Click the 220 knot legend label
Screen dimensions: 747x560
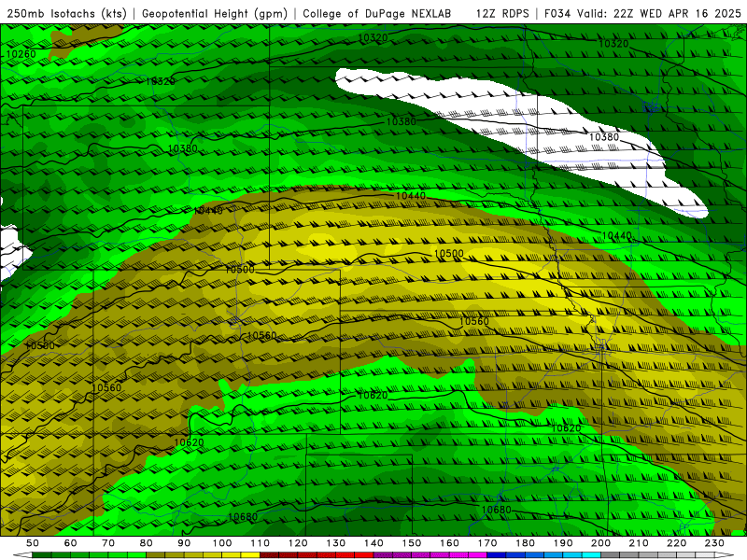677,543
